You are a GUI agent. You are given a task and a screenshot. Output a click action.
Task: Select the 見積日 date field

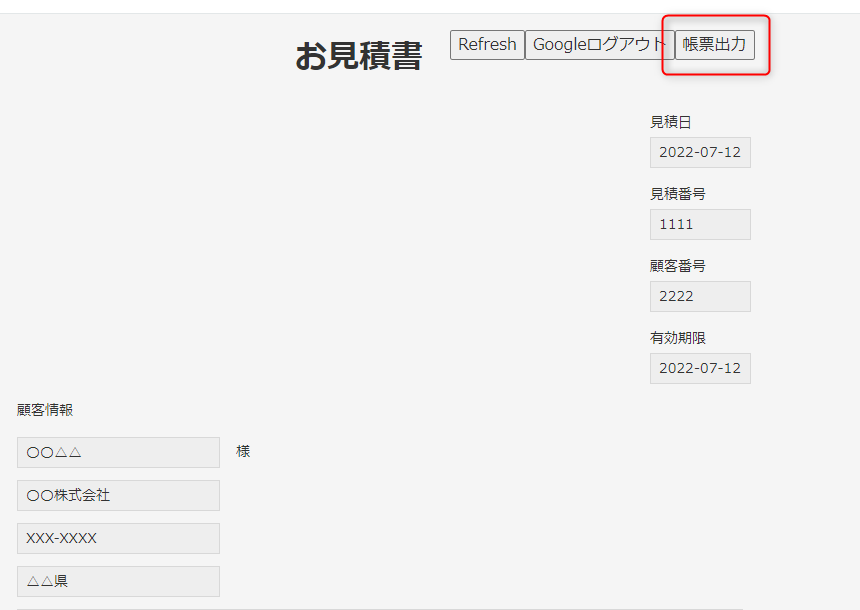point(700,152)
